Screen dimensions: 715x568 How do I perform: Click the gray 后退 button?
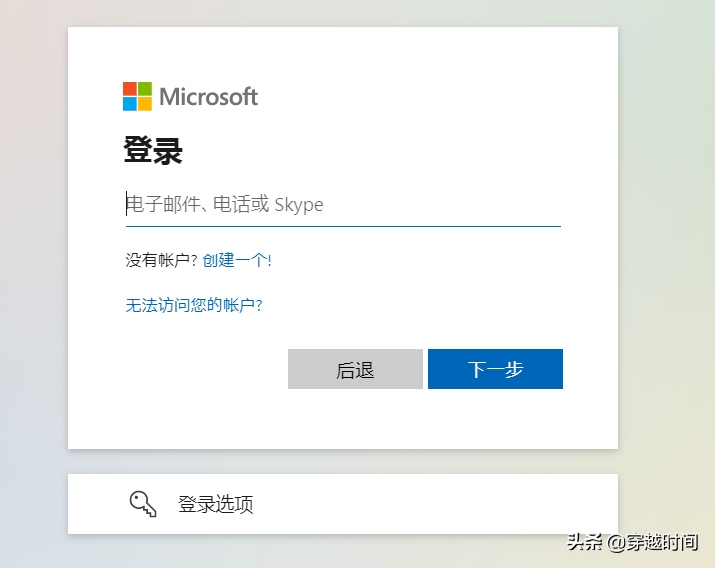click(355, 369)
